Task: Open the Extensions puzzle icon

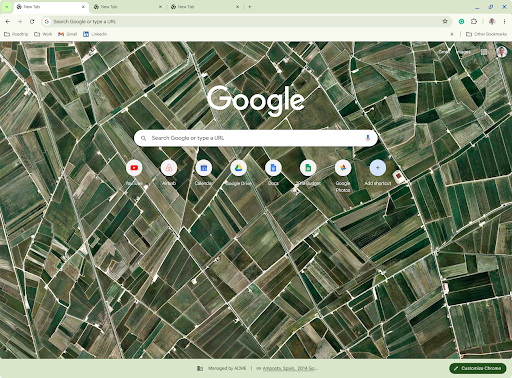Action: tap(474, 21)
